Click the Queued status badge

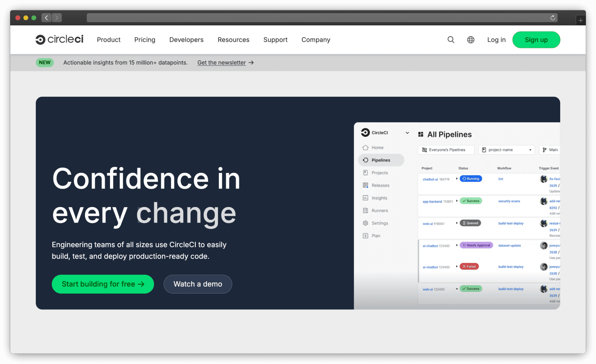[x=470, y=223]
